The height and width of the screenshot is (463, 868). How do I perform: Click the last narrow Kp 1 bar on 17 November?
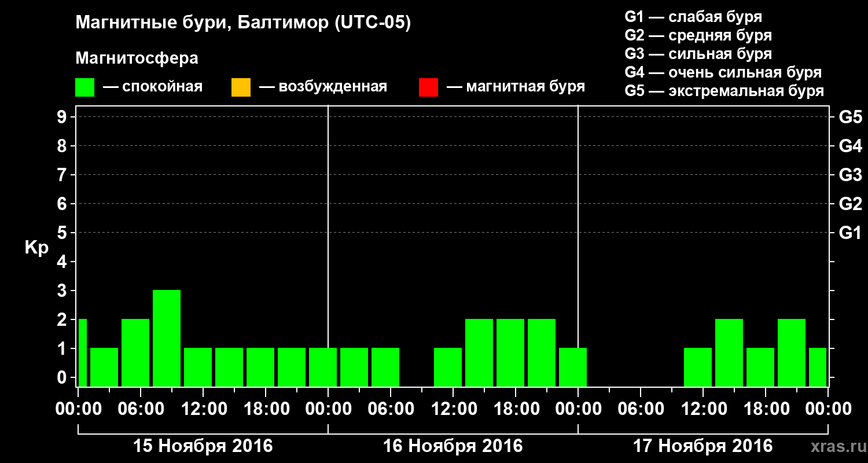coord(818,367)
